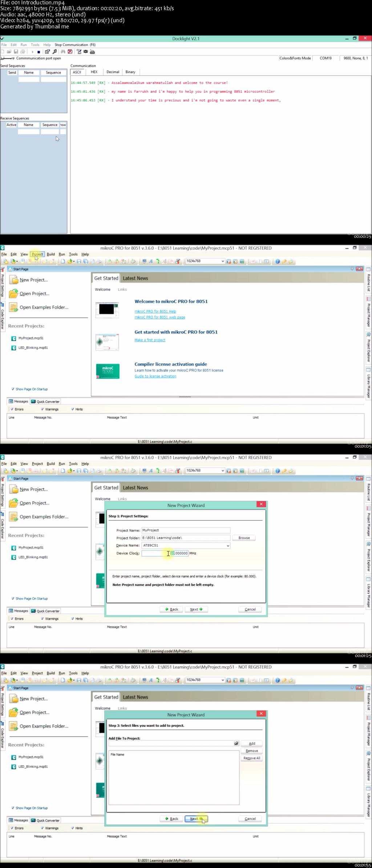Toggle the Hints checkbox in the mikroC window without a wizard
The image size is (372, 868).
[x=73, y=409]
